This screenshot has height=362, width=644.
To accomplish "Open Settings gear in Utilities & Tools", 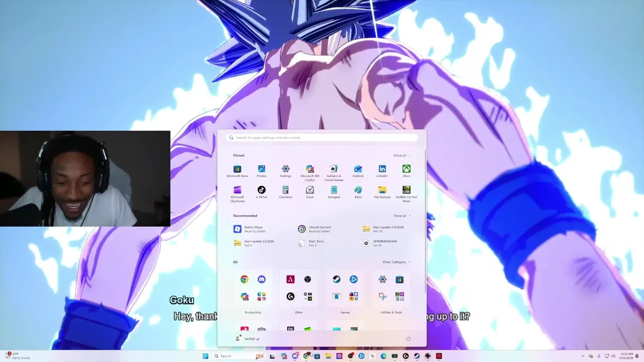I will click(x=382, y=279).
